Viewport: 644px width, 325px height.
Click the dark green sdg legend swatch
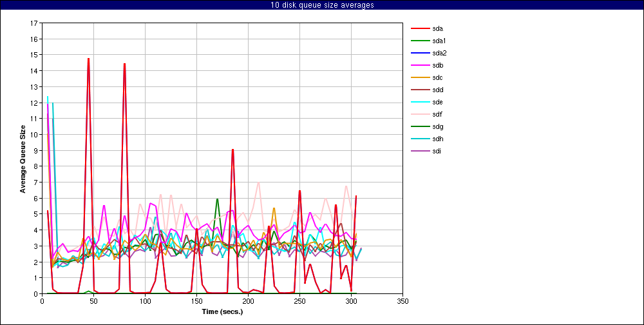click(x=420, y=126)
